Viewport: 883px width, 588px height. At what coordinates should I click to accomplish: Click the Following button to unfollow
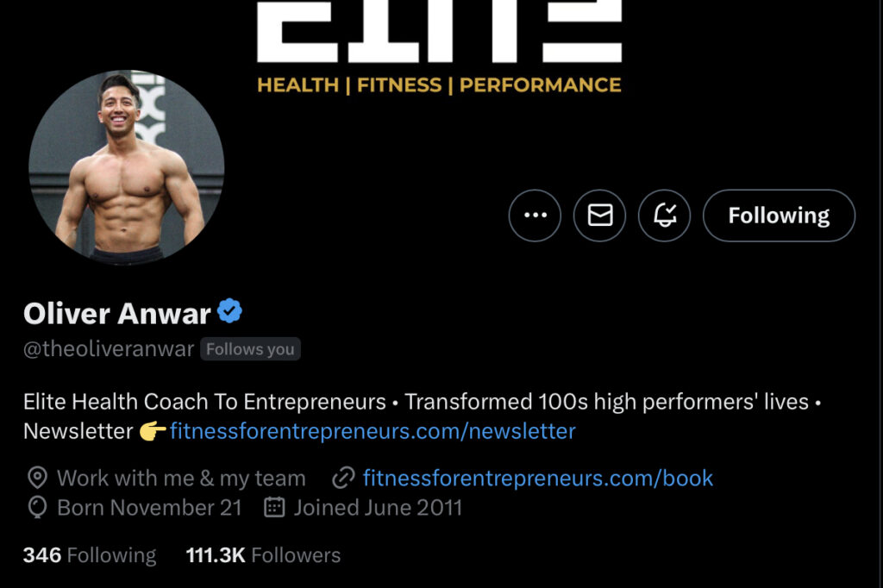[x=779, y=216]
